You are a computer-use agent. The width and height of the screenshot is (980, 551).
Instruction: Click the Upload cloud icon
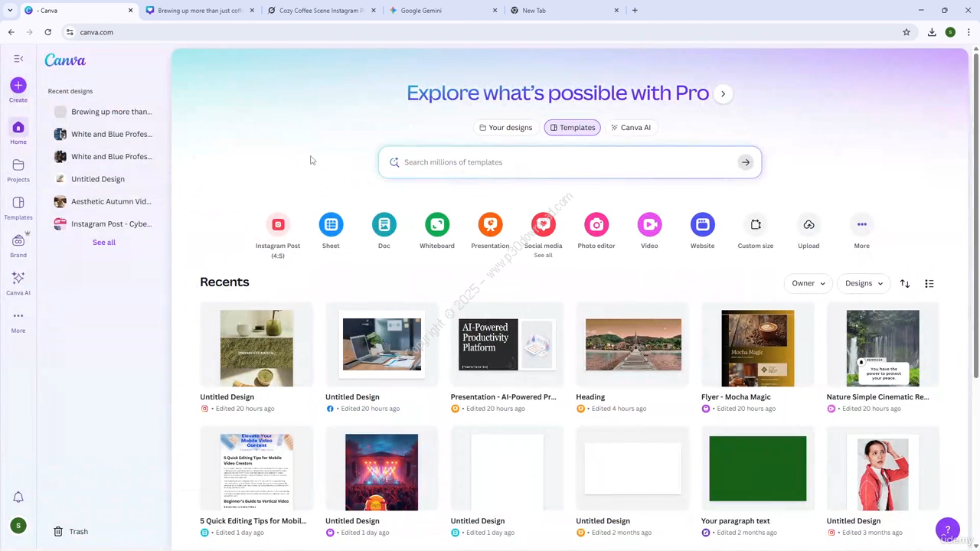(808, 225)
